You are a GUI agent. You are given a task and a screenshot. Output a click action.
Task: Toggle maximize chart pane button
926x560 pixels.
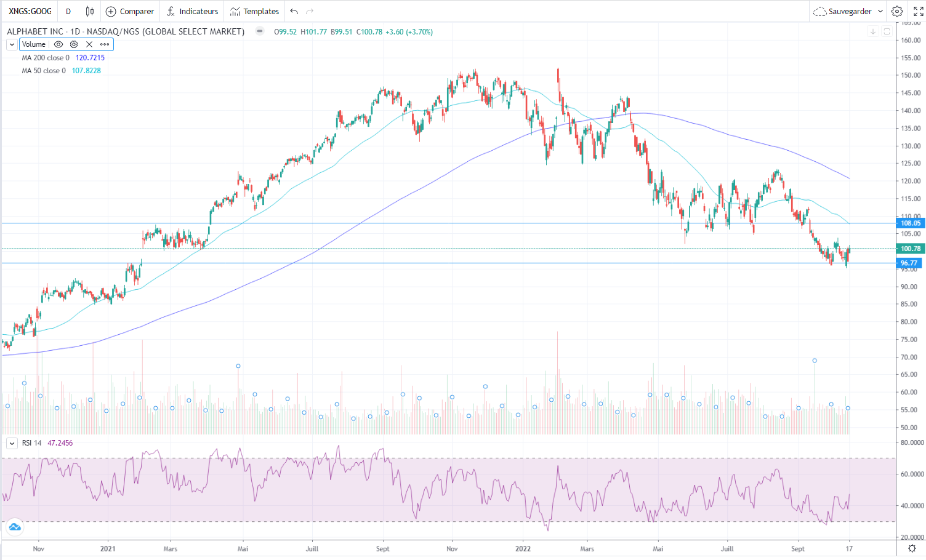point(887,31)
